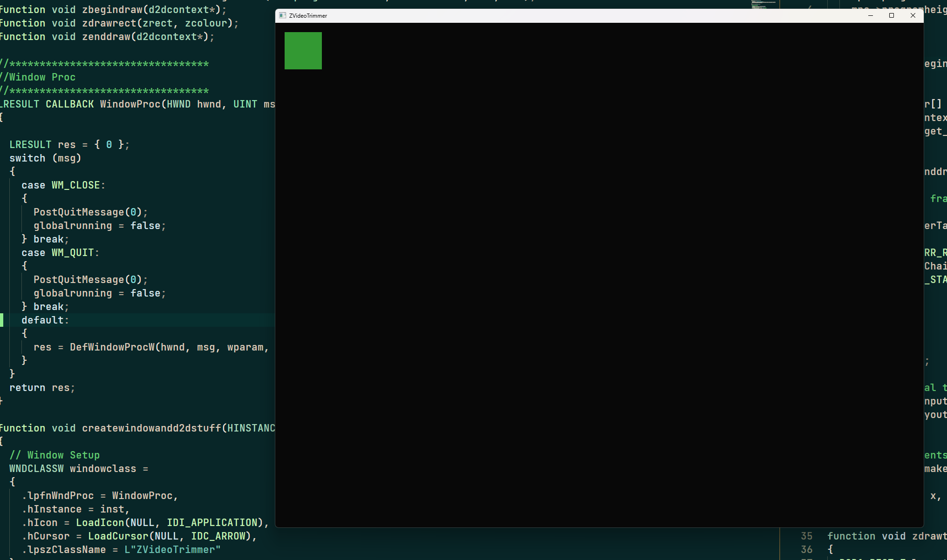Screen dimensions: 947x560
Task: Click 'WNDCLASSW windowclass =' declaration
Action: point(78,469)
